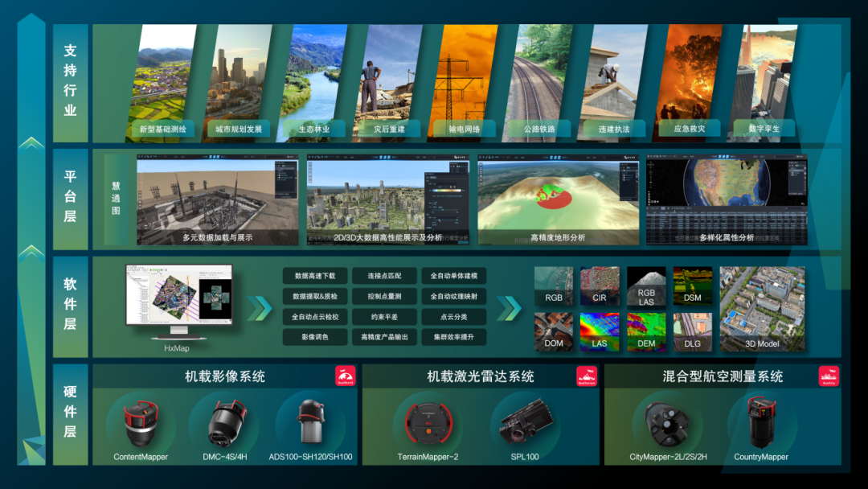The height and width of the screenshot is (489, 868).
Task: Select the 数字孪生 industry label
Action: (764, 129)
